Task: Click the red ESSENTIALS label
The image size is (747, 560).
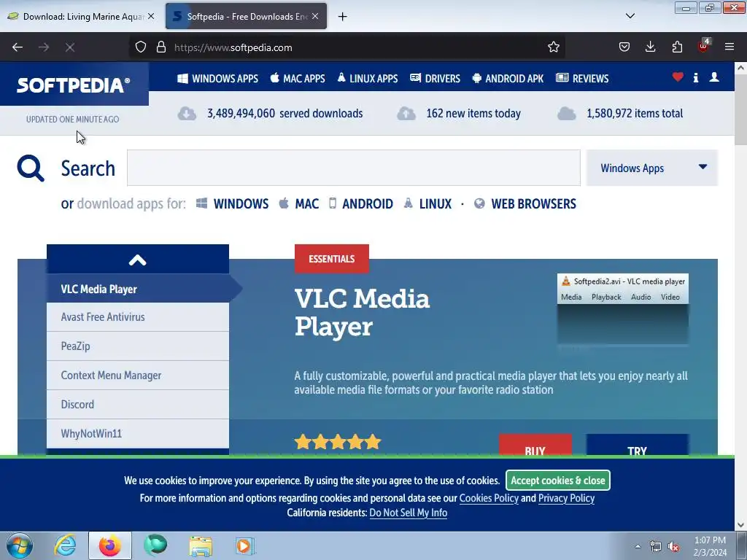Action: click(x=332, y=259)
